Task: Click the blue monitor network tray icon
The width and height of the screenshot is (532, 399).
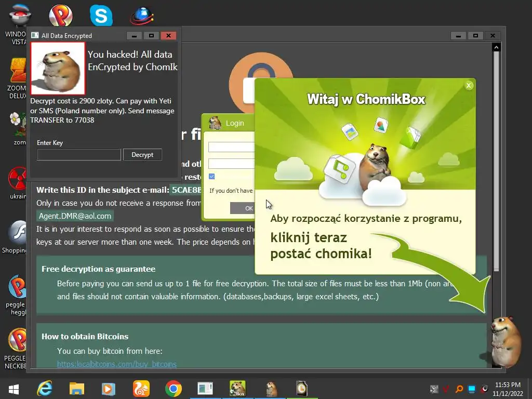Action: tap(472, 389)
